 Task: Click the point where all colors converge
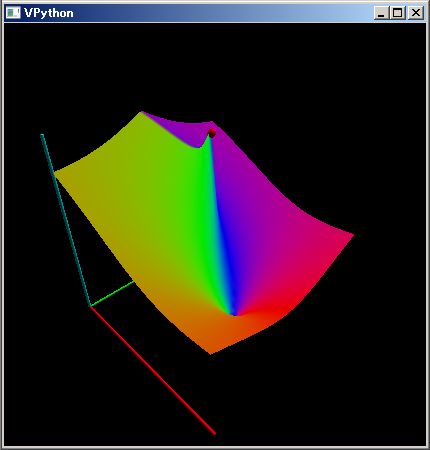pyautogui.click(x=235, y=314)
